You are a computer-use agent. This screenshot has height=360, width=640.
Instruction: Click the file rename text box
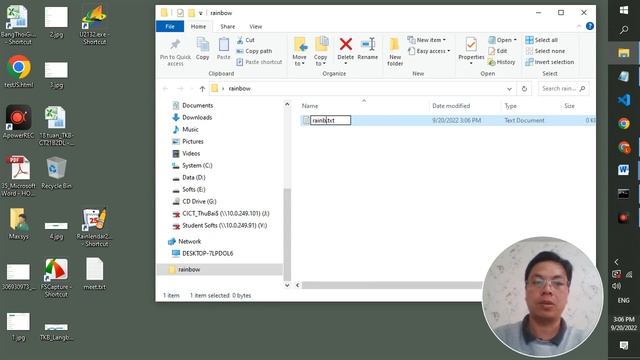tap(330, 120)
